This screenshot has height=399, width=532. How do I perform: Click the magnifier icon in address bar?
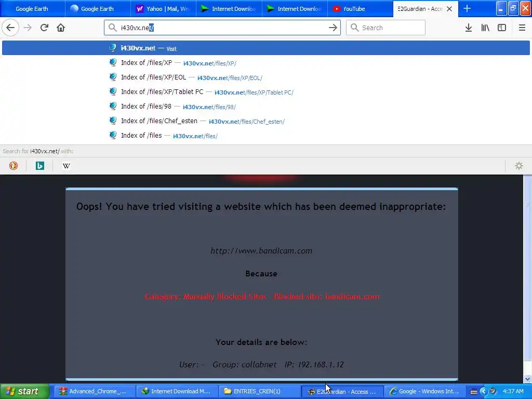click(113, 28)
